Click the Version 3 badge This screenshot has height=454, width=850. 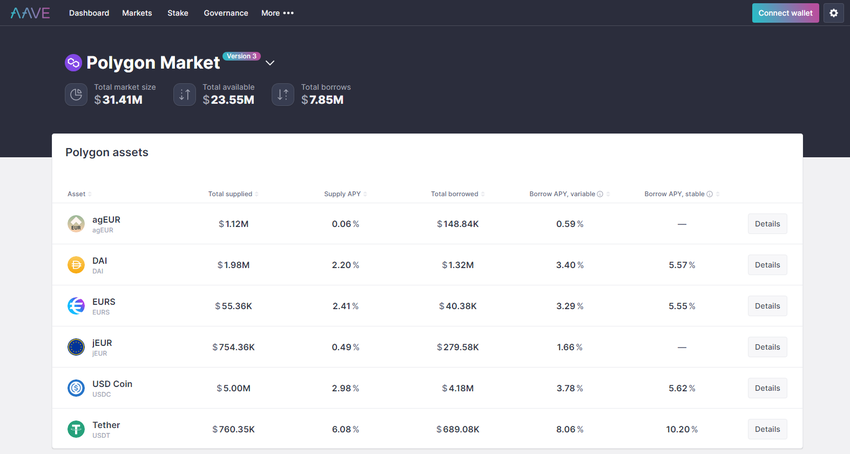pyautogui.click(x=241, y=56)
